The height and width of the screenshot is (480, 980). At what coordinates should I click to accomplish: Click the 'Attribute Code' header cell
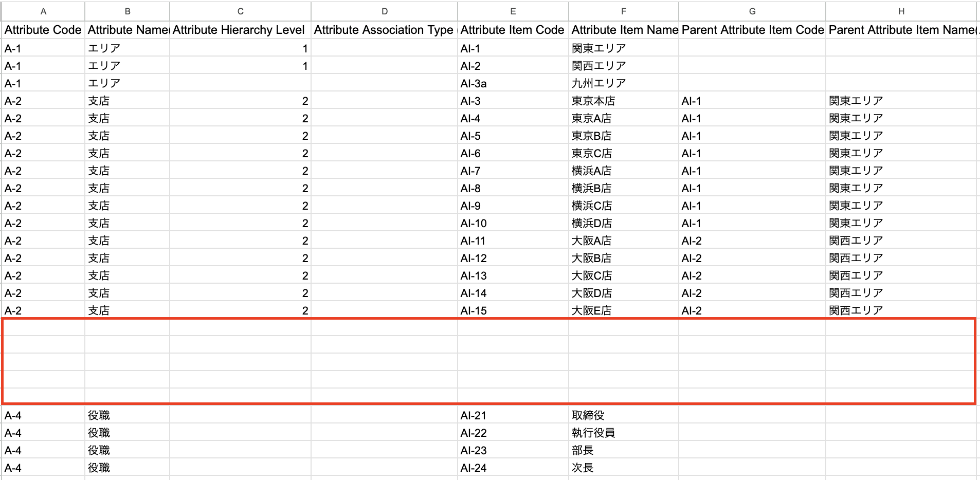(x=43, y=30)
